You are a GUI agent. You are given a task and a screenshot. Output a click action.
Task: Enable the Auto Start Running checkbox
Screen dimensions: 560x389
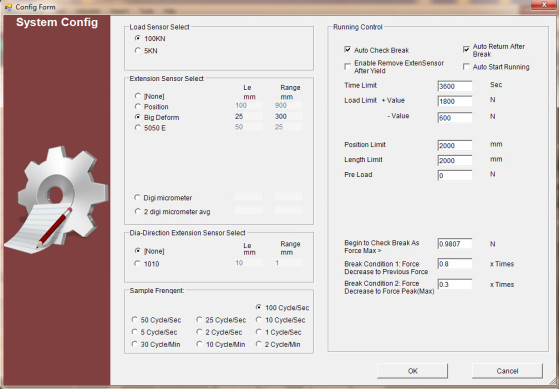466,67
